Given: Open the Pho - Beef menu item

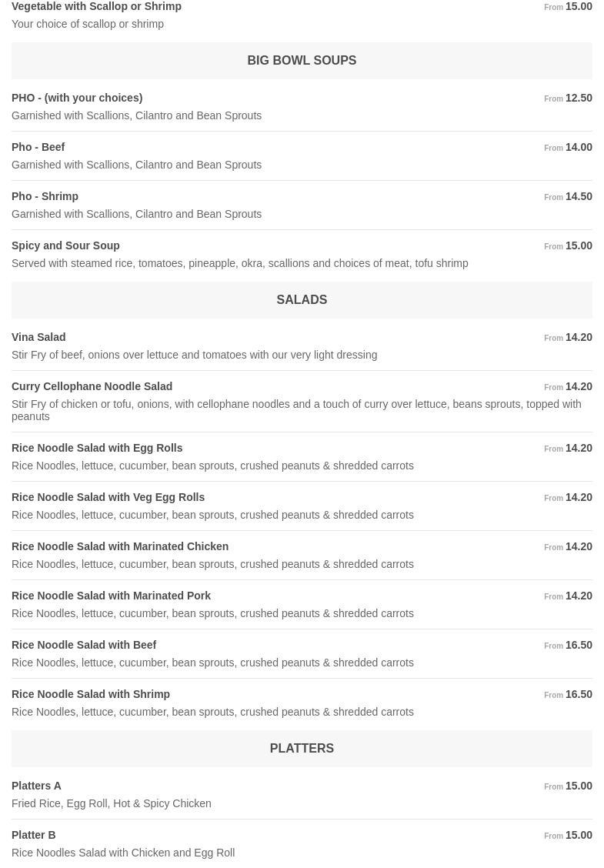Looking at the screenshot, I should pyautogui.click(x=38, y=147).
